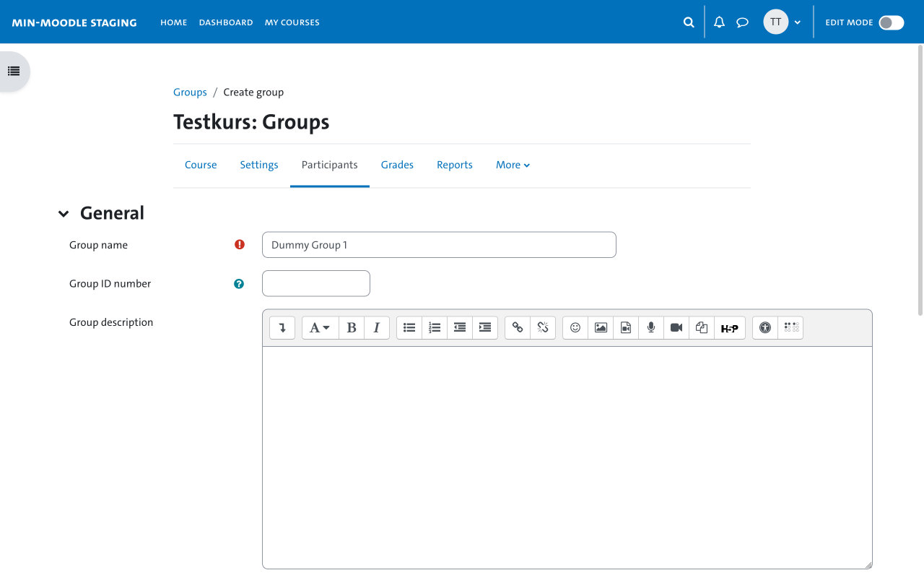Click in the Group name field
The image size is (924, 578).
[x=439, y=245]
